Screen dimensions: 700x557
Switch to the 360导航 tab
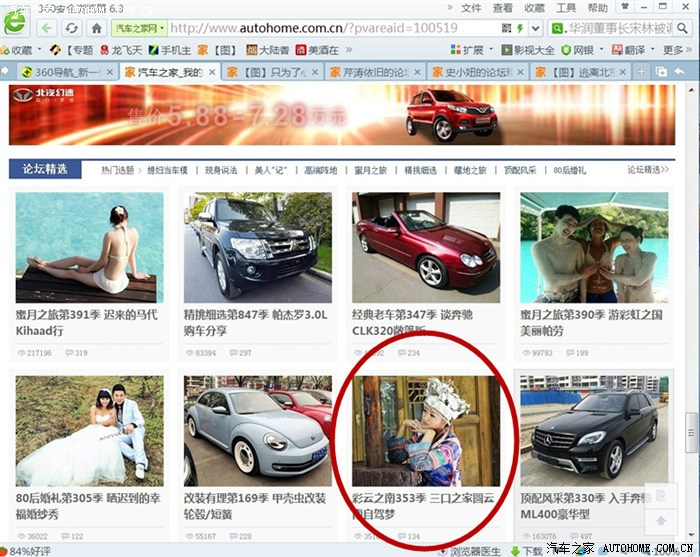tap(58, 72)
